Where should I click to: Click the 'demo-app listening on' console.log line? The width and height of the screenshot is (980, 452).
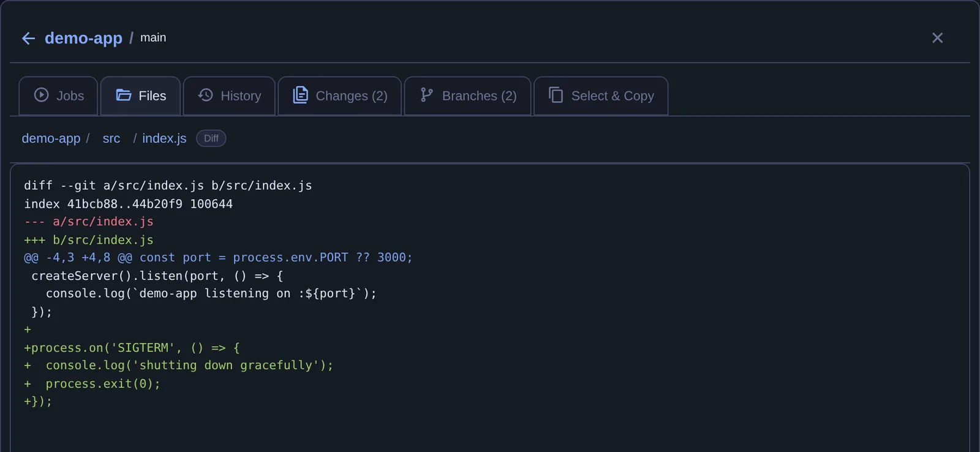pos(211,294)
